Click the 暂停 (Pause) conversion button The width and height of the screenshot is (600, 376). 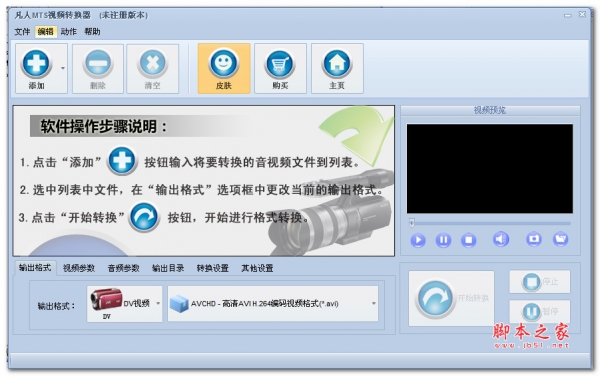click(540, 311)
